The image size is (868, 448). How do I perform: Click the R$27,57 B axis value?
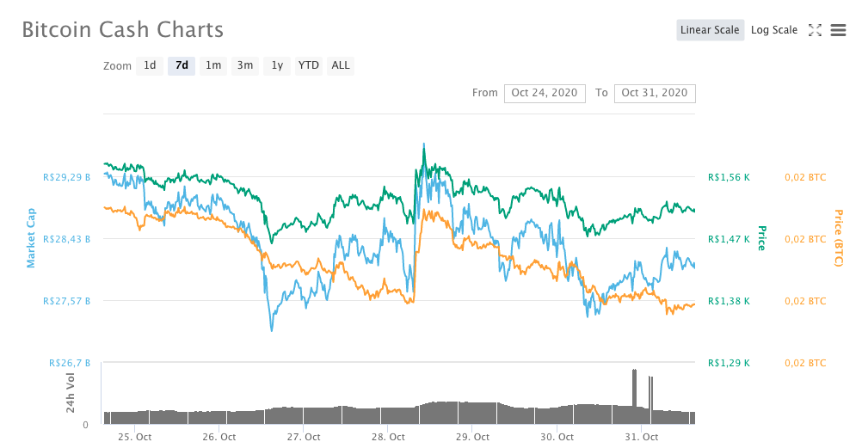[x=66, y=302]
